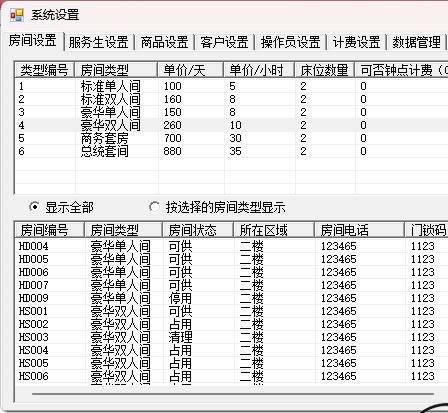Select 按选择的房间类型显示 radio option
448x413 pixels.
click(154, 207)
